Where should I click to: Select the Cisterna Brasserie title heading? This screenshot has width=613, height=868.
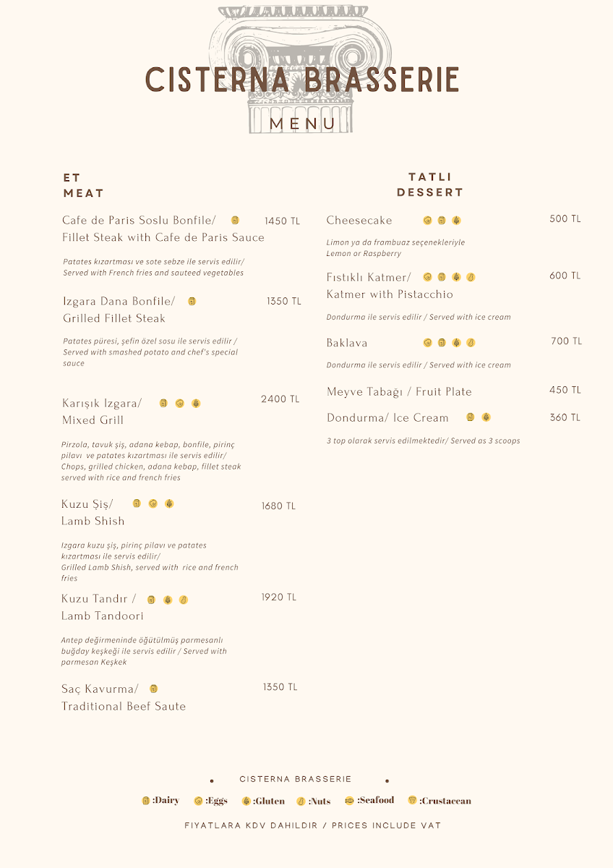[302, 80]
